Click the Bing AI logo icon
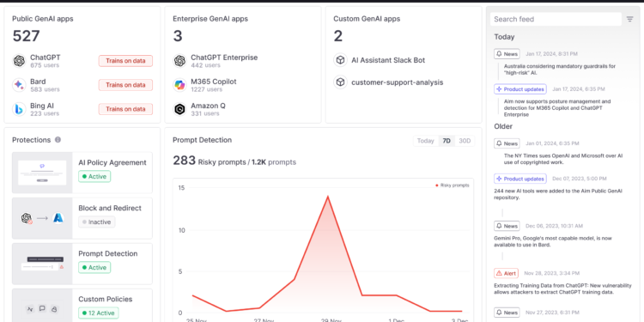The height and width of the screenshot is (322, 644). click(19, 109)
